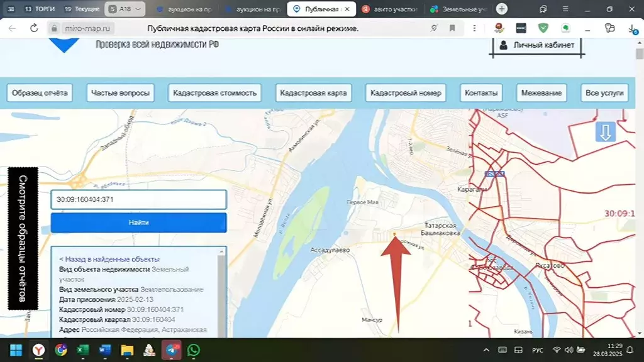The image size is (644, 362).
Task: Open Google Chrome from the taskbar
Action: 61,350
